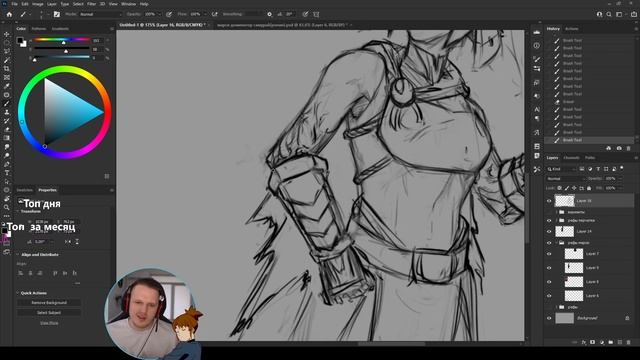Open brush Flow dropdown arrow
This screenshot has width=640, height=360.
(x=204, y=14)
